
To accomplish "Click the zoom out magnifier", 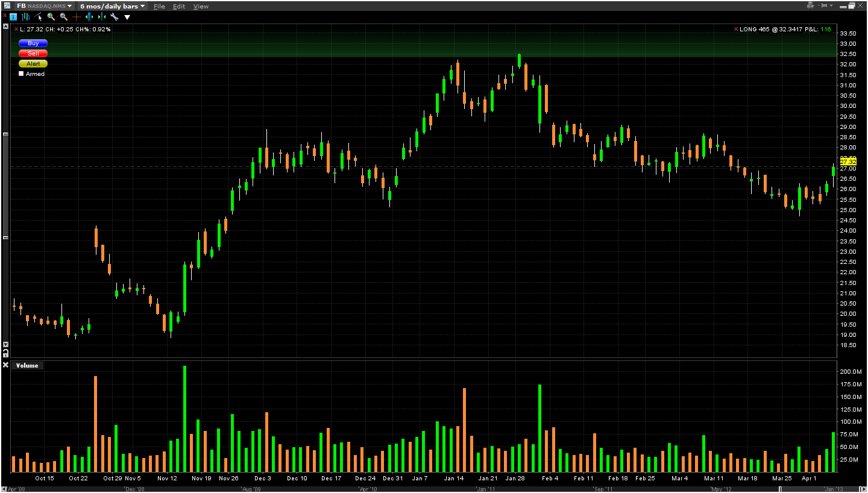I will tap(64, 17).
